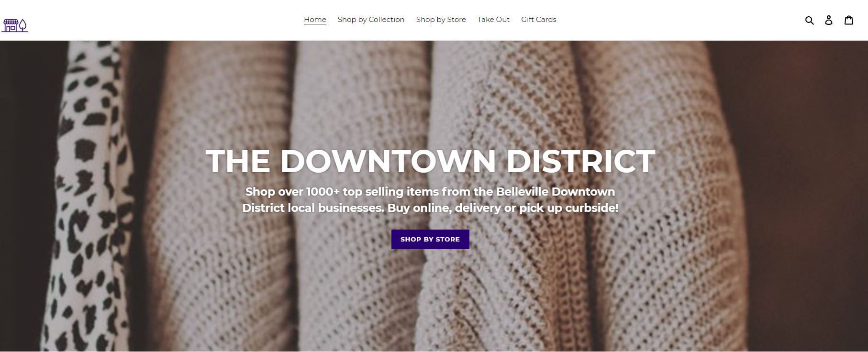
Task: View the shopping cart bag icon
Action: pyautogui.click(x=849, y=20)
